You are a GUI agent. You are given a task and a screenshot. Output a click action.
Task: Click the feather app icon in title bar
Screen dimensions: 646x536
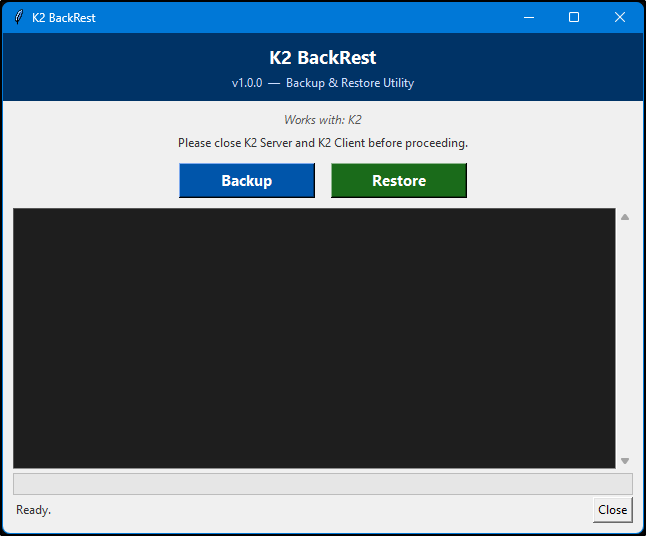[19, 17]
